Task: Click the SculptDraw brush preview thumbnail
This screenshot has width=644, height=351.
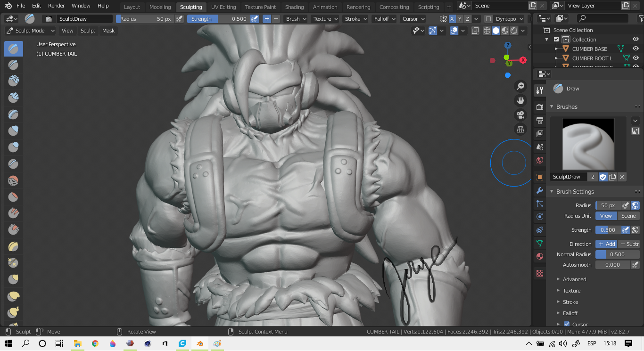Action: [x=588, y=144]
